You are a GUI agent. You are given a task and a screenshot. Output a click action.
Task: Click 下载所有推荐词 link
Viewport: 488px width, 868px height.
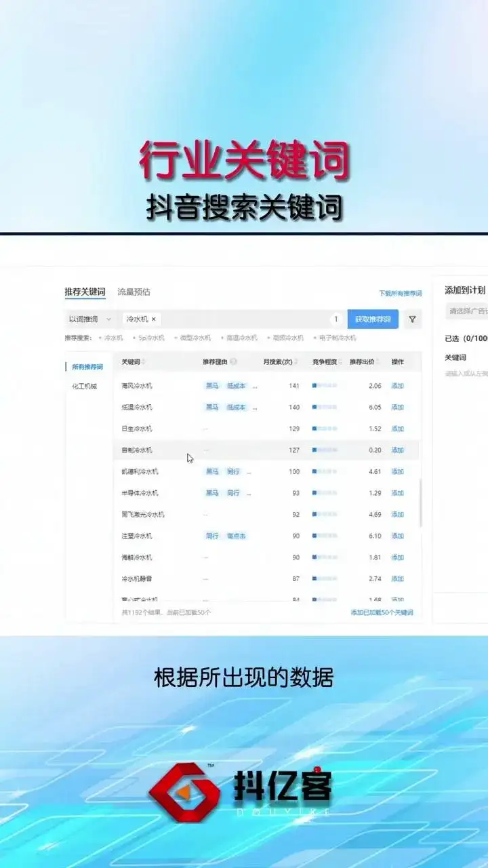pos(400,294)
